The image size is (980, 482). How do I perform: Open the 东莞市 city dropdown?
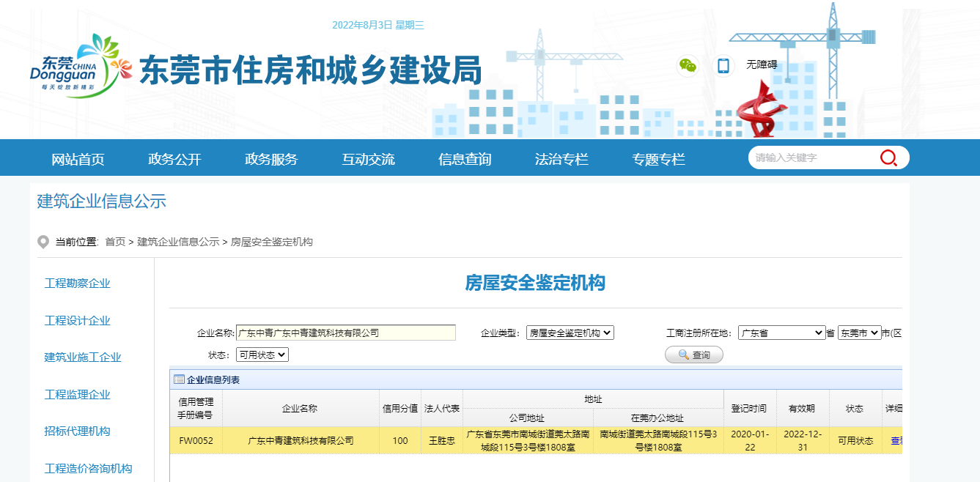(x=859, y=333)
